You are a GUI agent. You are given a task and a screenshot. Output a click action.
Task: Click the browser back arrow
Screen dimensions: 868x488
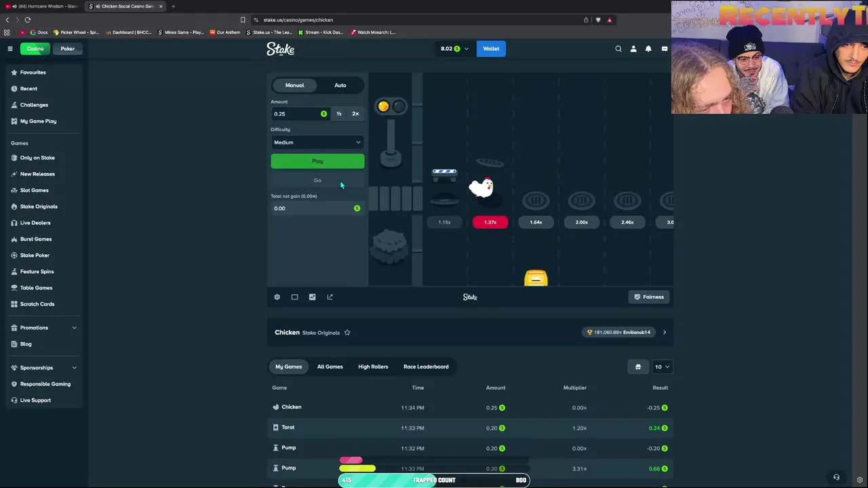pyautogui.click(x=7, y=20)
